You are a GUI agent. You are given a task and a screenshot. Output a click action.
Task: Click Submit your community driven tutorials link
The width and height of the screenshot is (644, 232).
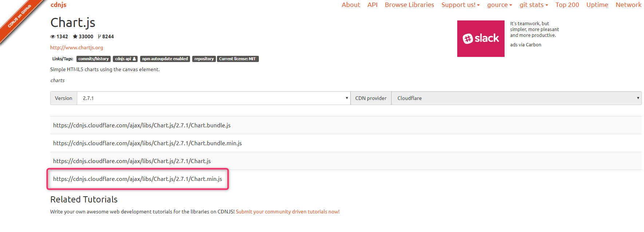pyautogui.click(x=287, y=212)
